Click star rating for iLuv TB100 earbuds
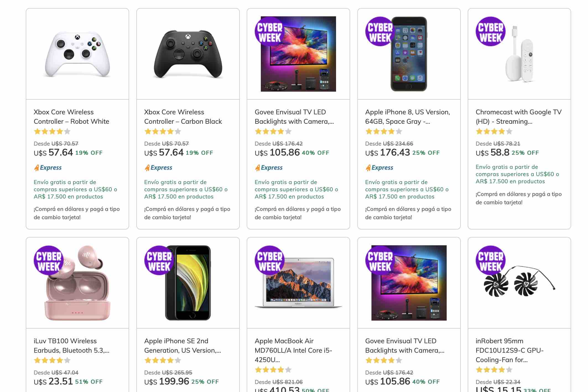 (x=52, y=360)
